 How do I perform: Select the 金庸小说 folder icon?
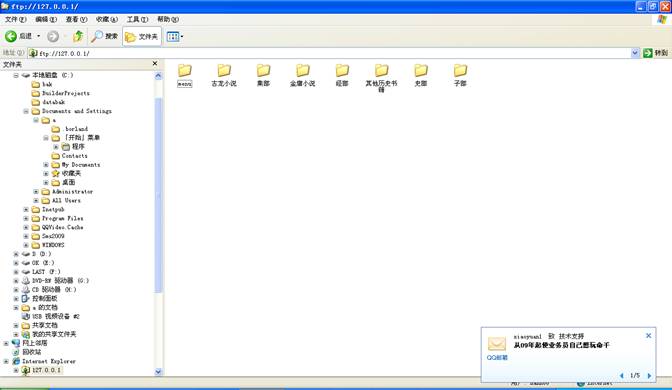pyautogui.click(x=303, y=70)
